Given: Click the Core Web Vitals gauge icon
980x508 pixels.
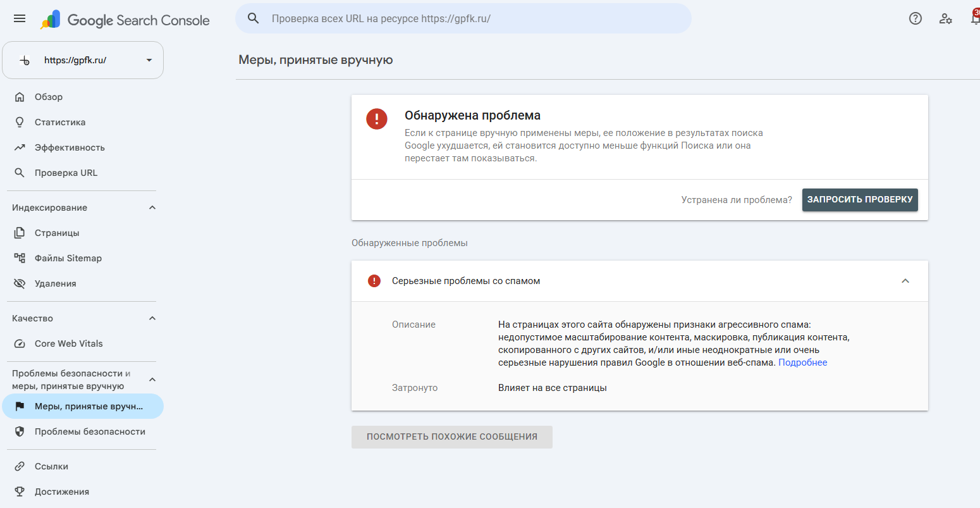Looking at the screenshot, I should point(20,344).
